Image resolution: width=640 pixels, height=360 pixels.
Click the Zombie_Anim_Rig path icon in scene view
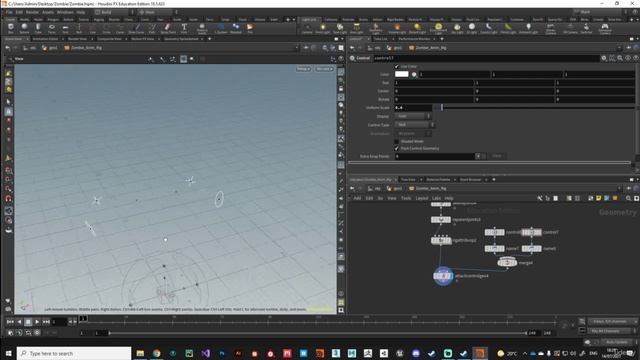coord(67,48)
